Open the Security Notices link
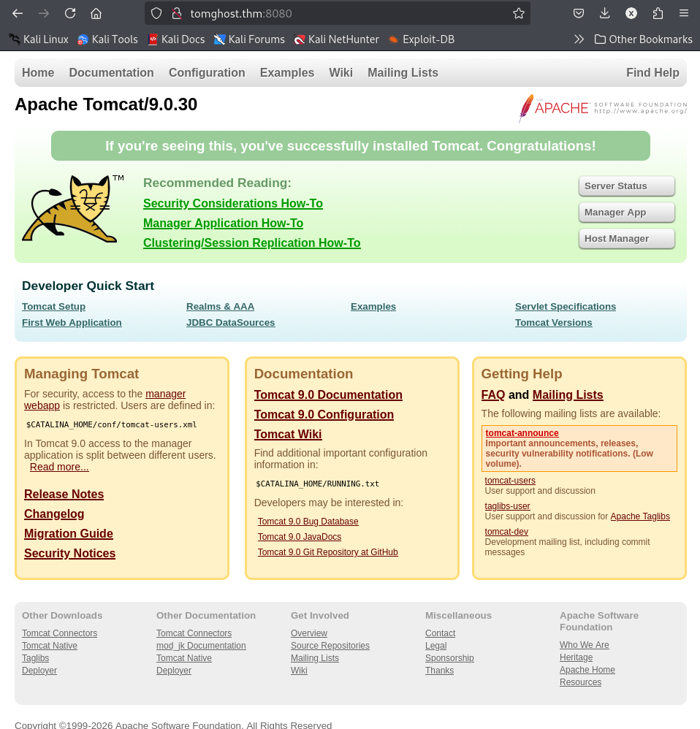 tap(69, 553)
